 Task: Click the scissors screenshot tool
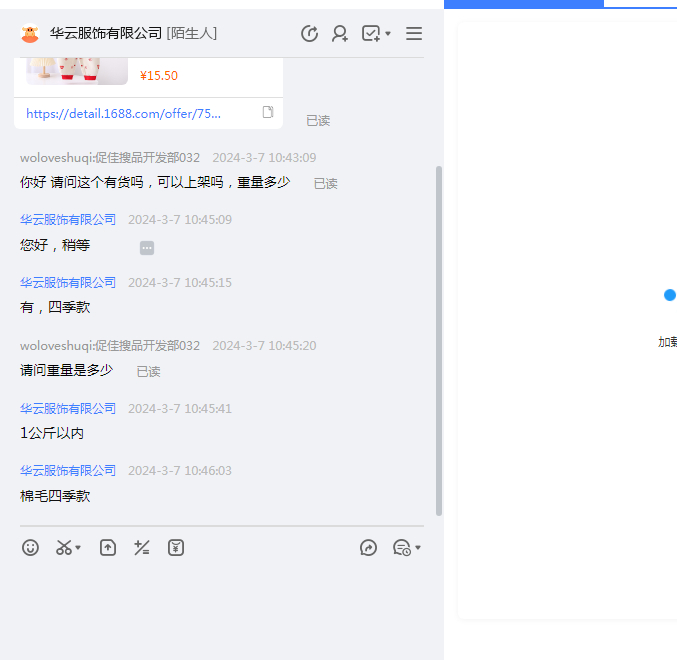[64, 548]
